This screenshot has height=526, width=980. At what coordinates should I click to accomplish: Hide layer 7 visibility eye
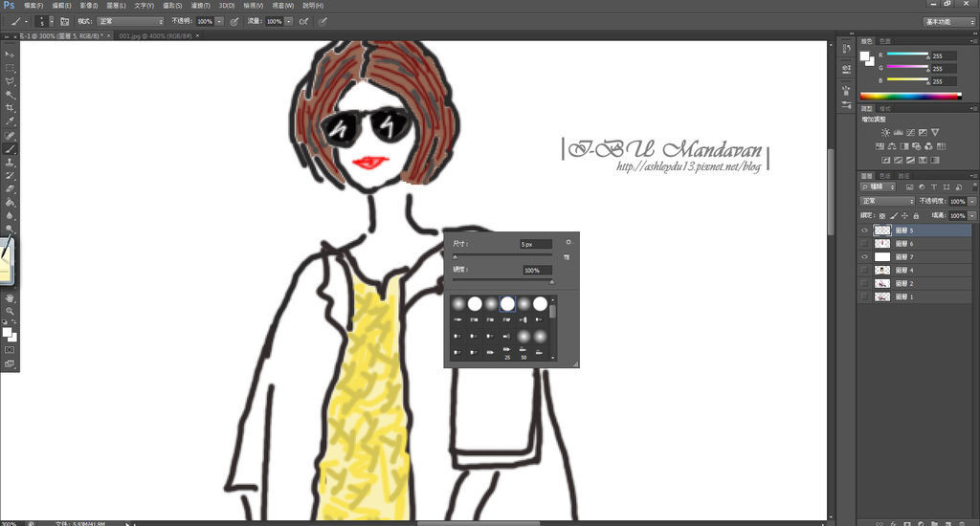click(865, 256)
